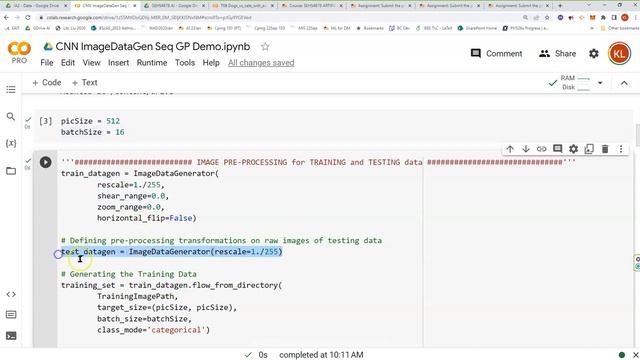Open the File menu
This screenshot has height=360, width=640.
[47, 63]
